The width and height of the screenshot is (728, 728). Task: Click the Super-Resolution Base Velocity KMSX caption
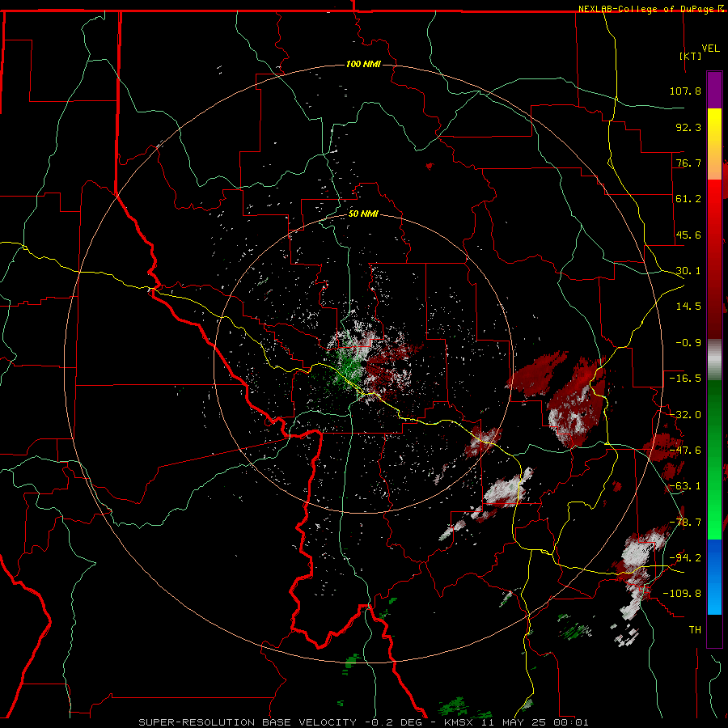pyautogui.click(x=363, y=722)
